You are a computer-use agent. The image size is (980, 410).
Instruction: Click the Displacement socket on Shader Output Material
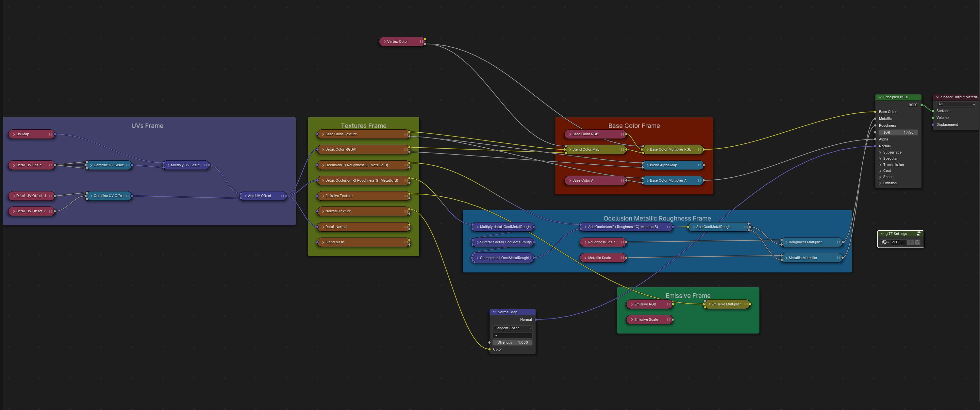(933, 125)
